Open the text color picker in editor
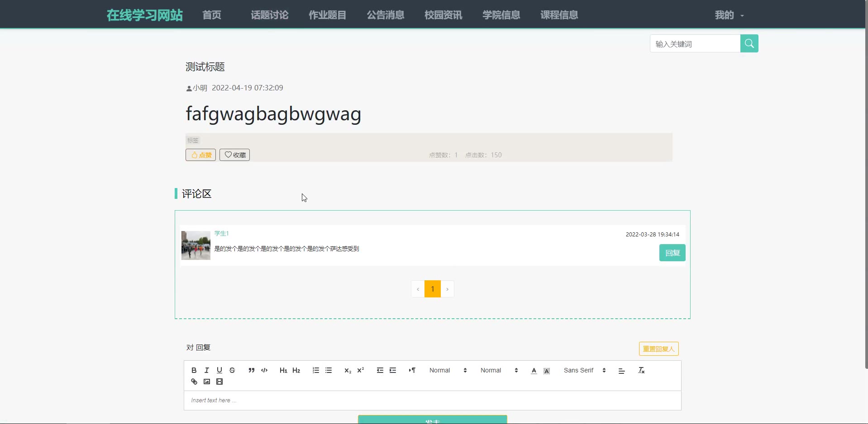Screen dimensions: 868x424 [534, 370]
